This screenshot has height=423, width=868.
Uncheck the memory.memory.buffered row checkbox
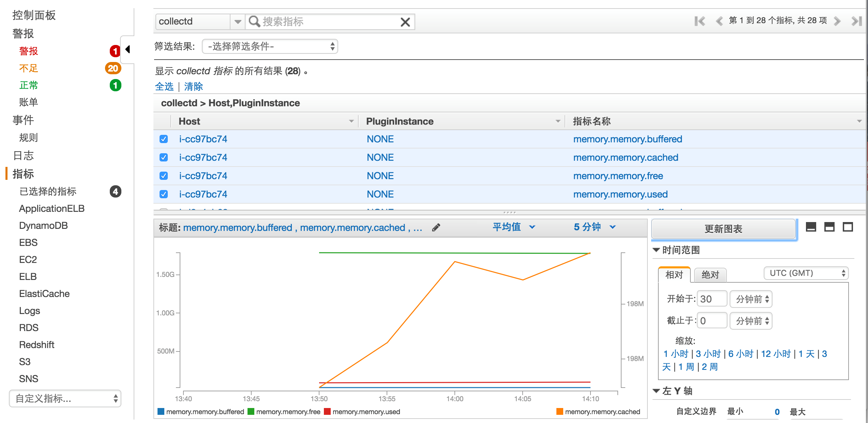(x=164, y=139)
